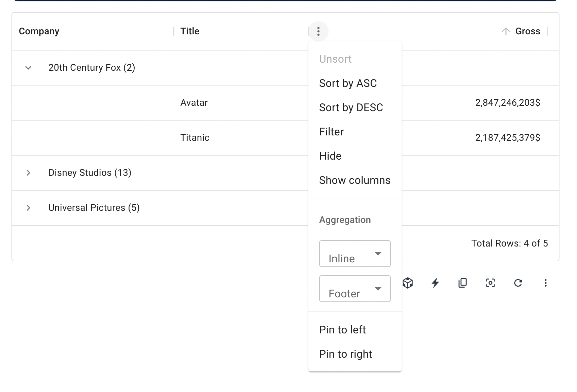Hide the column via Hide option
The image size is (577, 392).
click(x=330, y=156)
